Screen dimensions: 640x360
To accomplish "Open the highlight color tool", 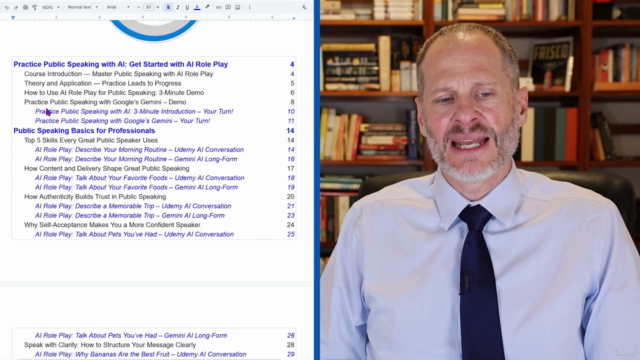I will [207, 7].
